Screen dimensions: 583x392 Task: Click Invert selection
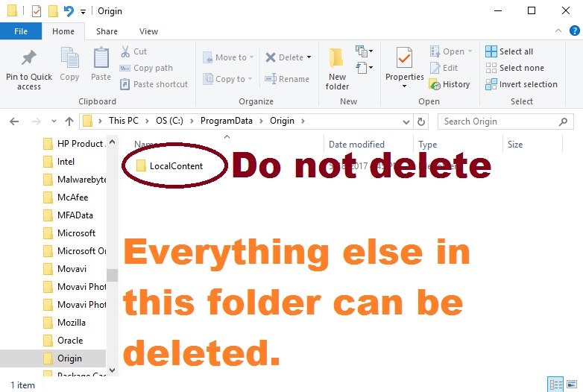click(521, 84)
